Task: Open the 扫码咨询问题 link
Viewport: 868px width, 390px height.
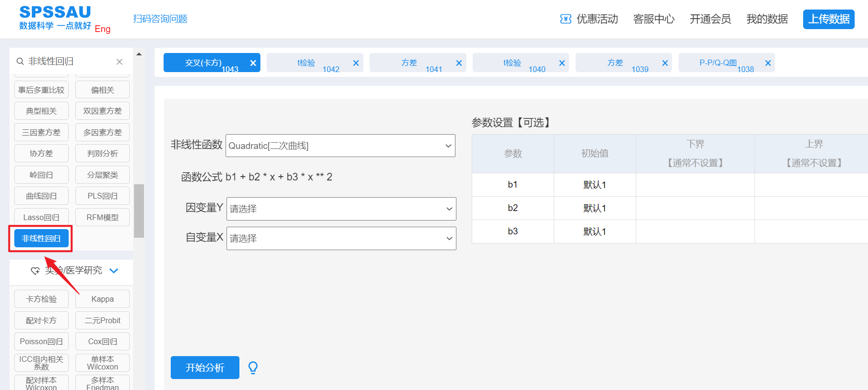Action: pos(160,19)
